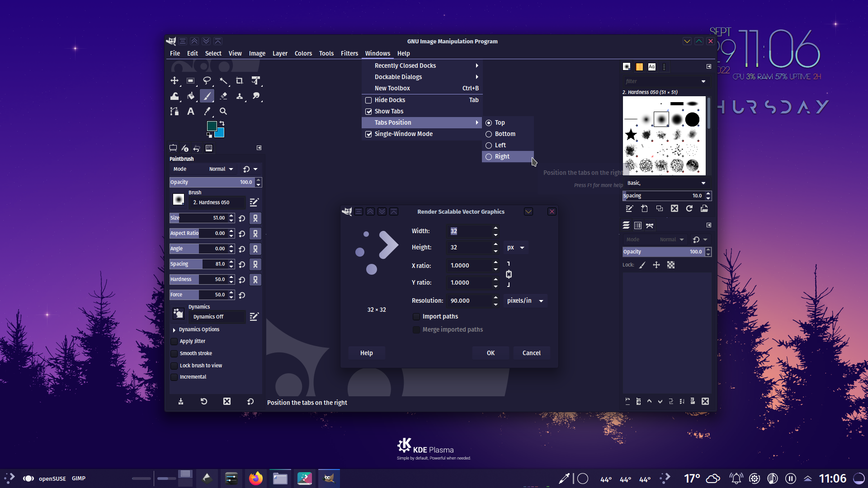Open brush filter dropdown arrow
The image size is (868, 488).
tap(703, 81)
